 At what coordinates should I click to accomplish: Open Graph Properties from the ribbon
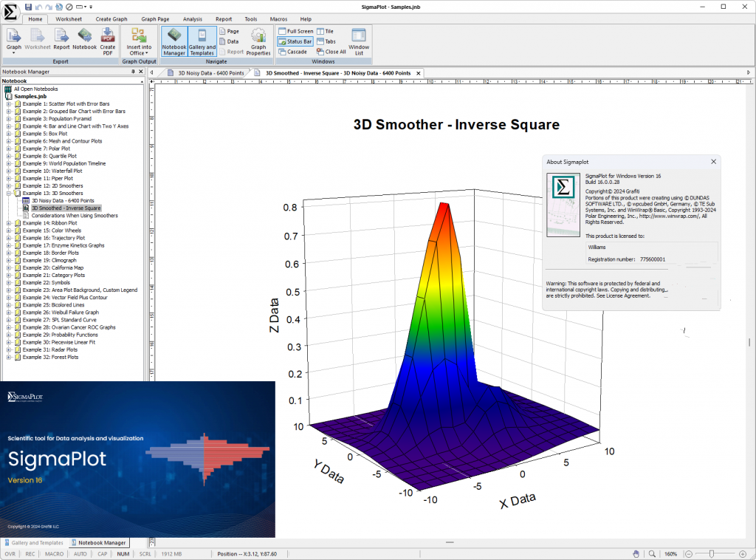pos(258,41)
